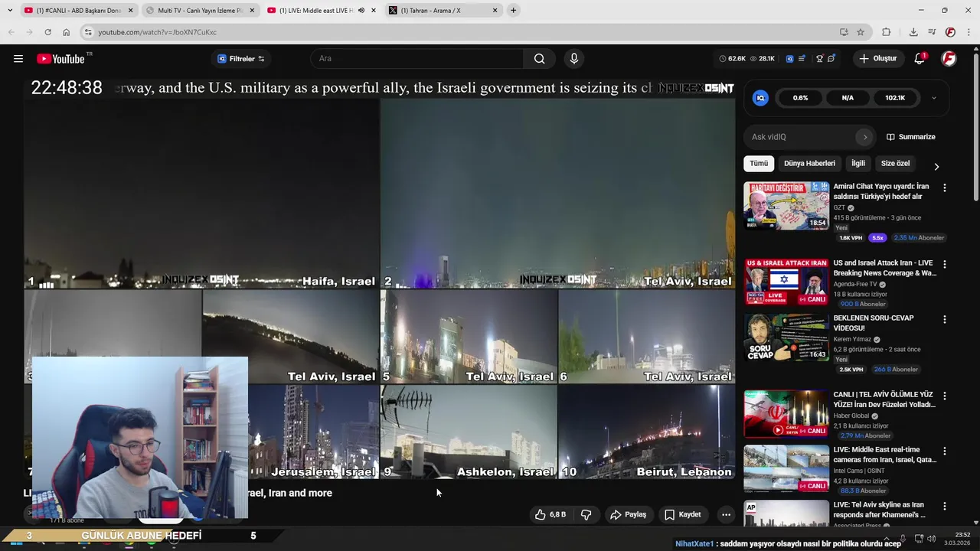Viewport: 980px width, 551px height.
Task: Select the Size özel chip
Action: [x=895, y=164]
